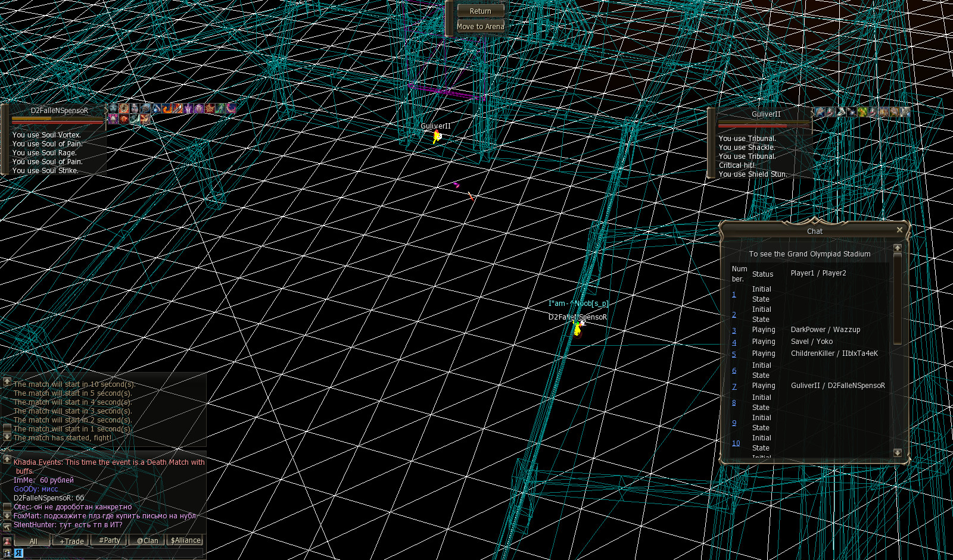
Task: Click GuliverII's red HP bar
Action: [x=764, y=126]
